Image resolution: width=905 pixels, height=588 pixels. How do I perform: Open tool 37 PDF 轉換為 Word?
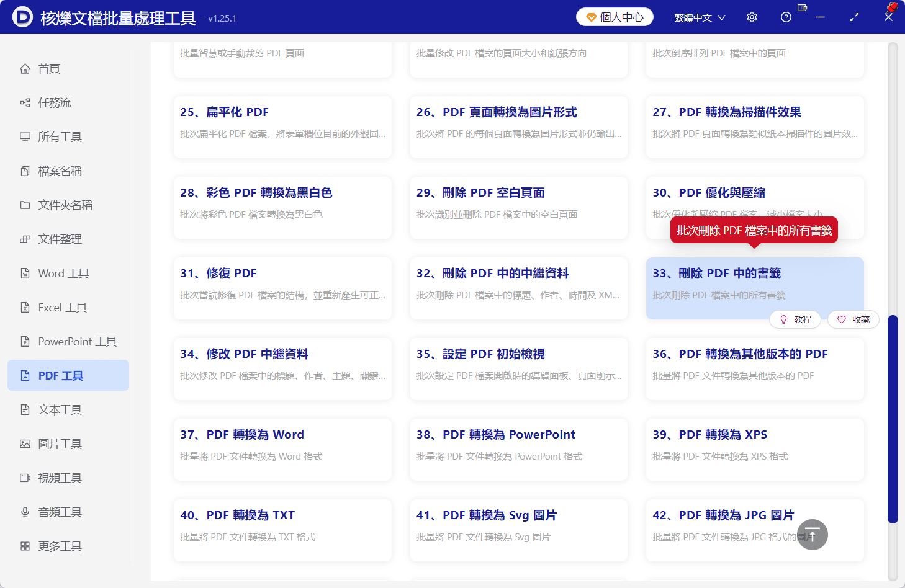tap(282, 450)
